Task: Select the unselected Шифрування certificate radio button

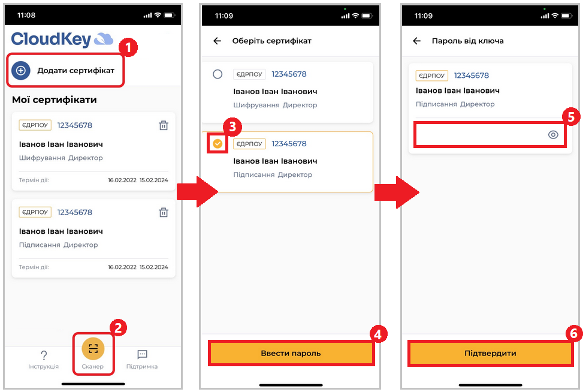Action: 218,74
